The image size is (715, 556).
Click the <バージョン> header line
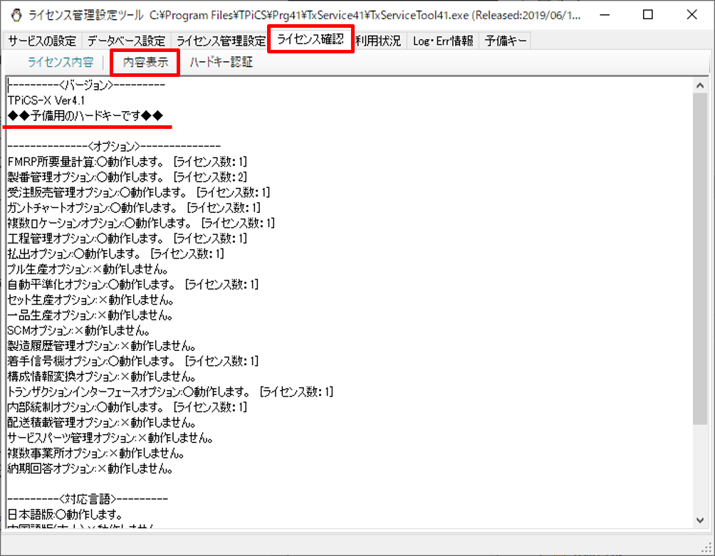(x=87, y=85)
